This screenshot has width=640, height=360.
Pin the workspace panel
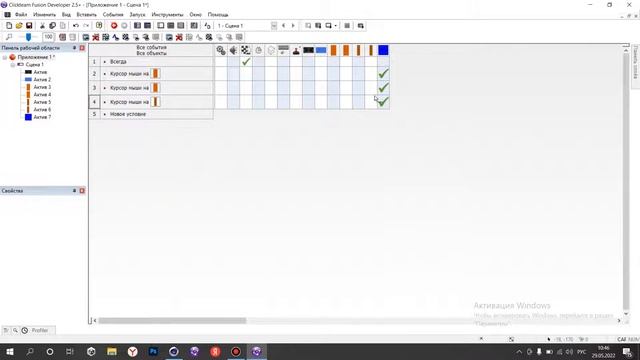point(74,48)
